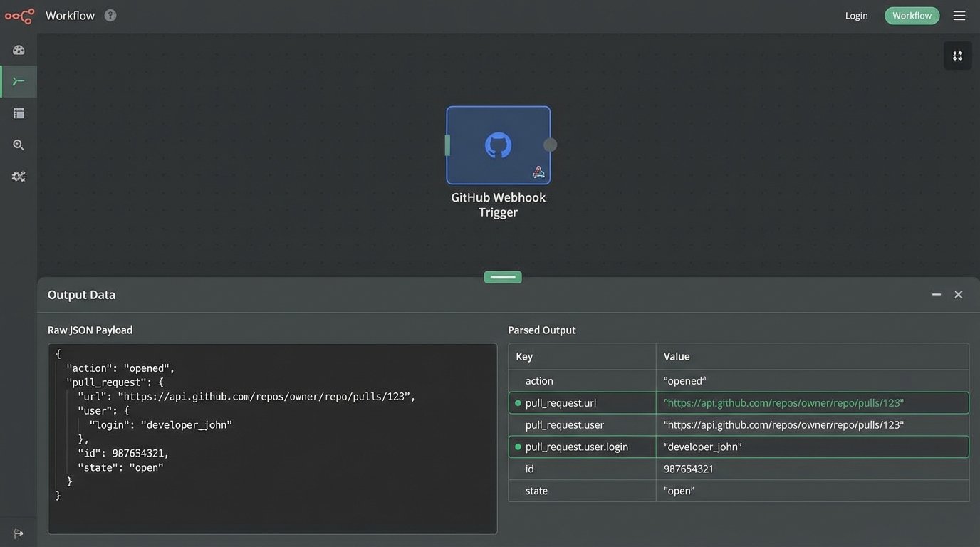The height and width of the screenshot is (547, 980).
Task: Open the hamburger menu in top-right corner
Action: (x=959, y=15)
